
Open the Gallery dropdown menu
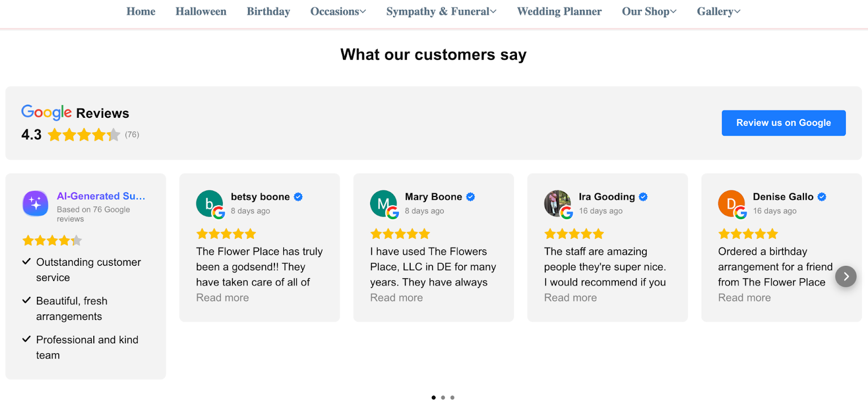point(718,11)
